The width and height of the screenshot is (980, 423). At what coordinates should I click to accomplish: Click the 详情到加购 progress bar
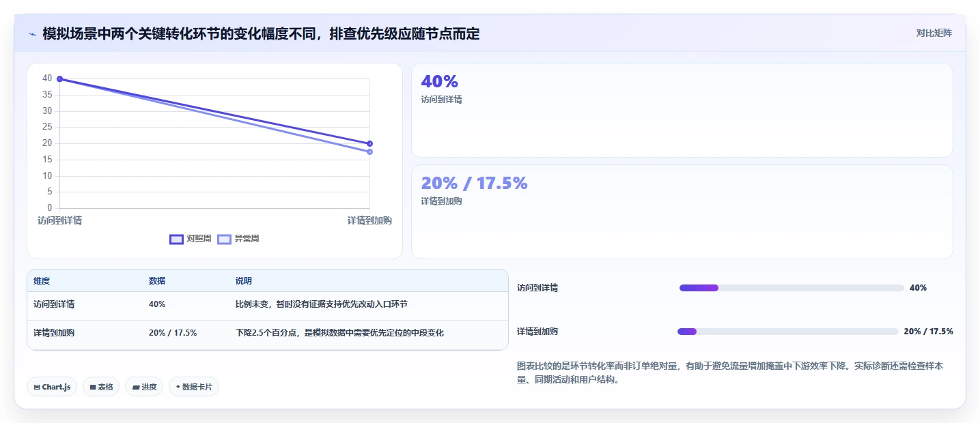coord(787,332)
